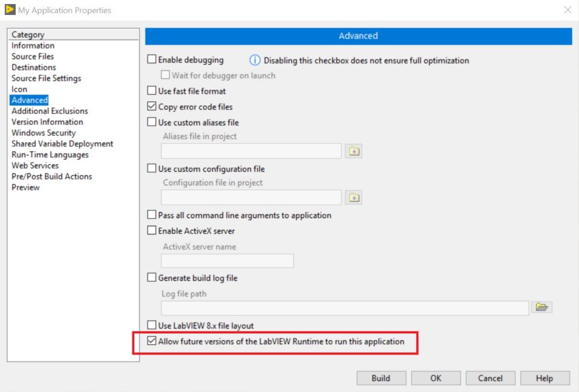
Task: Select the Information category
Action: coord(33,46)
